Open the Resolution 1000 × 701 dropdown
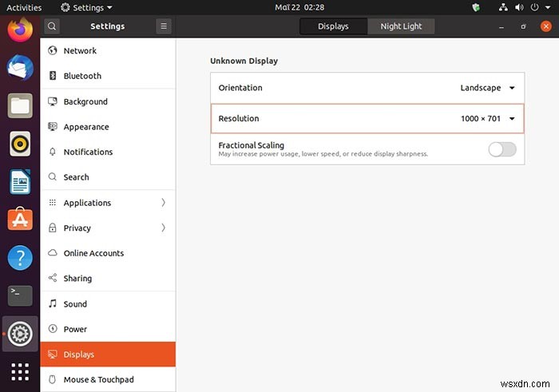 (487, 118)
